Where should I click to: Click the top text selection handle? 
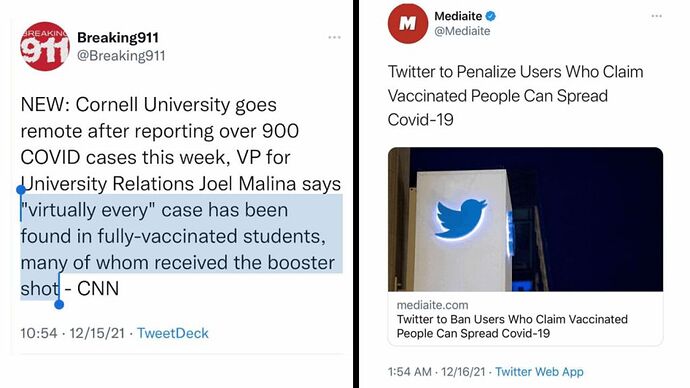tap(21, 190)
